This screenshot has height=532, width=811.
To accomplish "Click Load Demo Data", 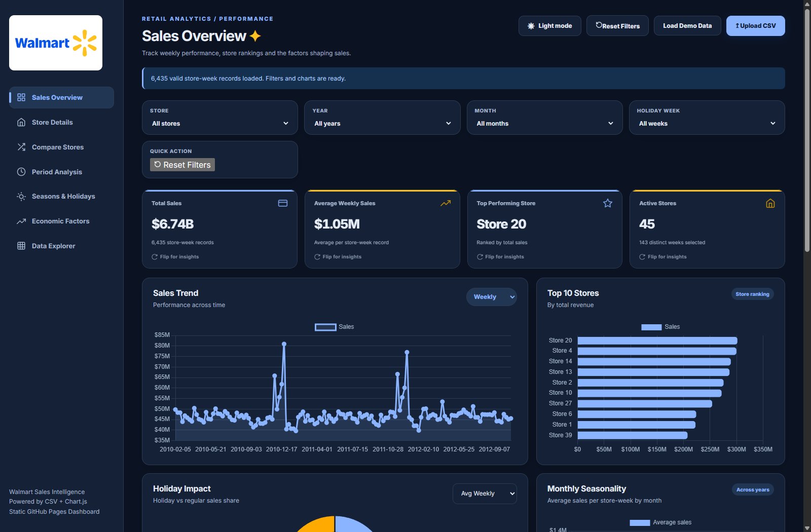I will pyautogui.click(x=687, y=26).
